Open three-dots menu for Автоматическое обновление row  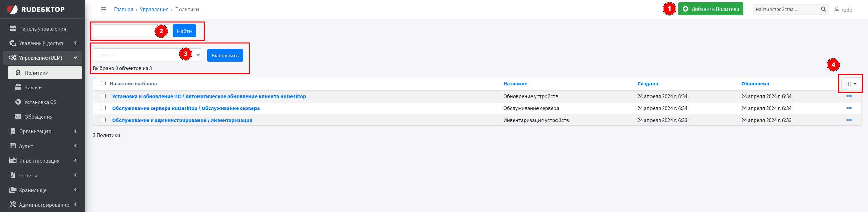[x=849, y=96]
